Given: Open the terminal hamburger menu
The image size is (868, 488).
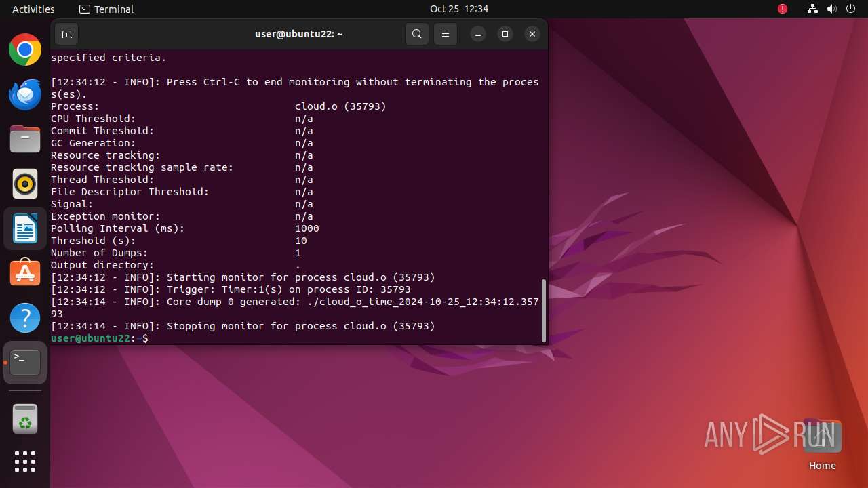Looking at the screenshot, I should 446,34.
